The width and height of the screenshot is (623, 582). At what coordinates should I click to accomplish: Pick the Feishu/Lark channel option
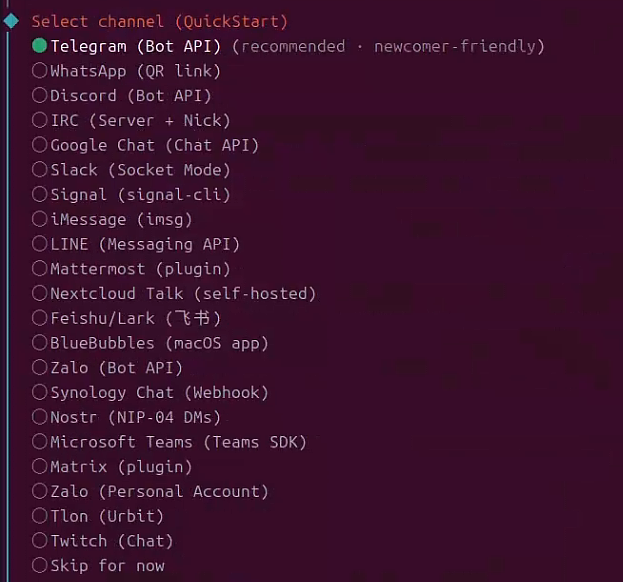pyautogui.click(x=40, y=318)
